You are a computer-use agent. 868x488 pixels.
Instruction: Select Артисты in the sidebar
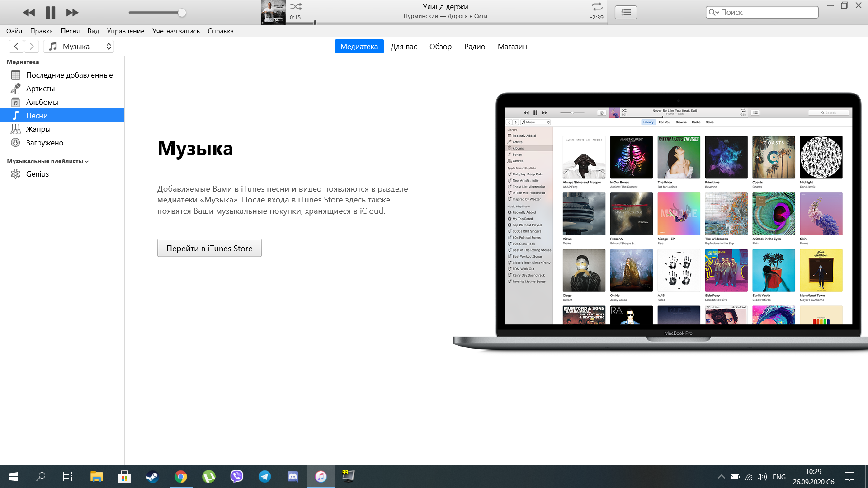point(62,89)
